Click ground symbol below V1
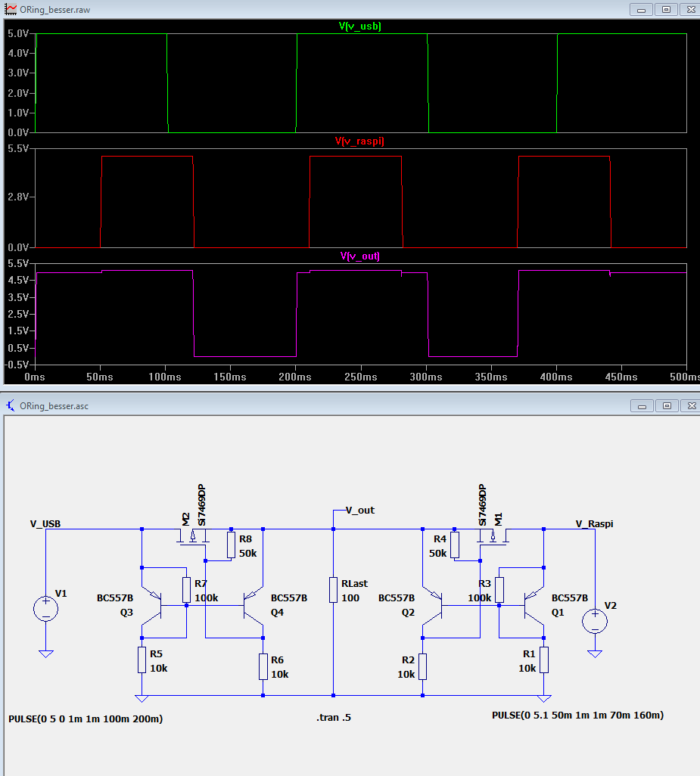 [45, 654]
